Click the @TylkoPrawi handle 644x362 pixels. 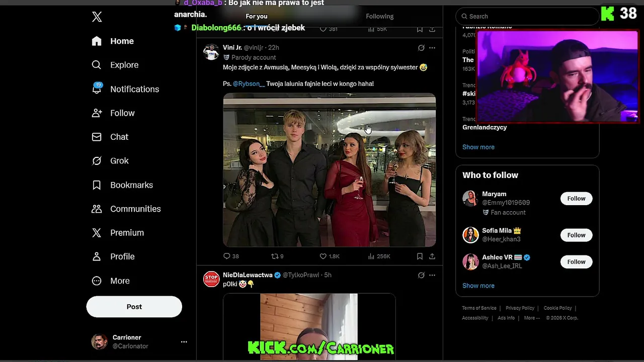[301, 275]
